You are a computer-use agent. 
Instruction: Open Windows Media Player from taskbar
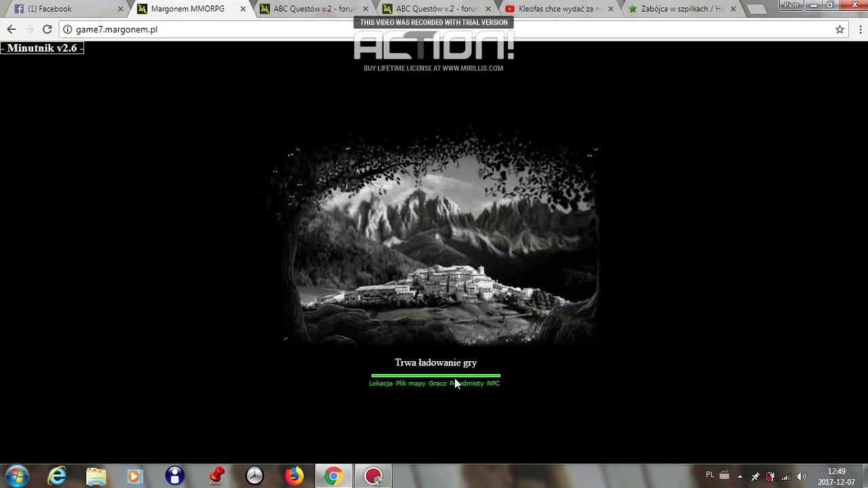134,476
